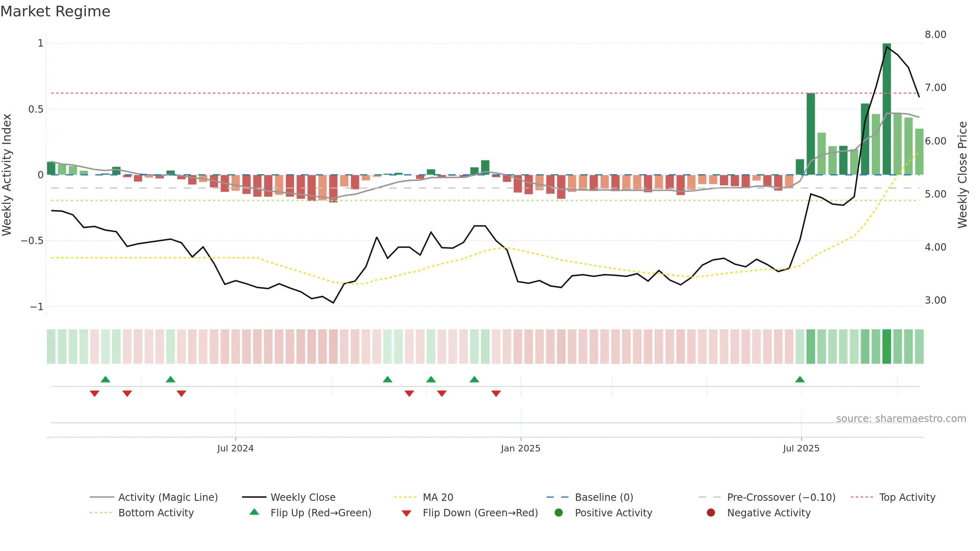980x551 pixels.
Task: Toggle Pre-Crossover (−0.10) legend entry
Action: coord(767,497)
